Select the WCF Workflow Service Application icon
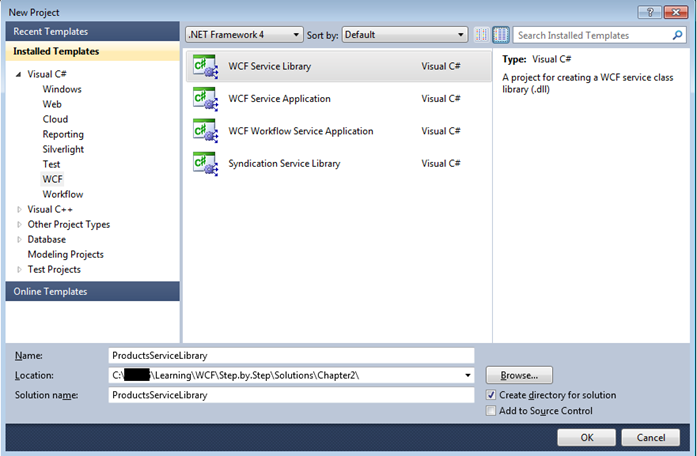Image resolution: width=697 pixels, height=456 pixels. [205, 131]
